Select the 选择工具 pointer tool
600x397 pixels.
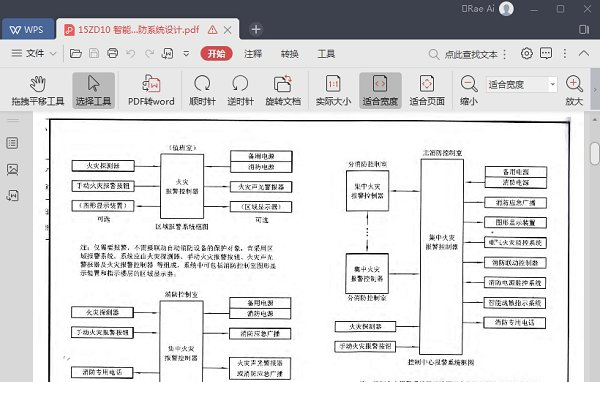tap(93, 91)
